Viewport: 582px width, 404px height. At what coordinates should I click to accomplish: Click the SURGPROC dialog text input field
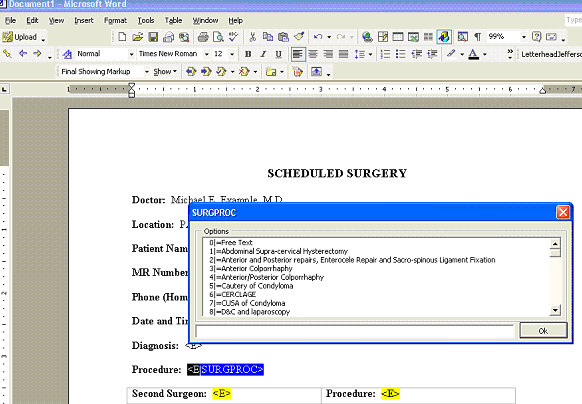[355, 330]
